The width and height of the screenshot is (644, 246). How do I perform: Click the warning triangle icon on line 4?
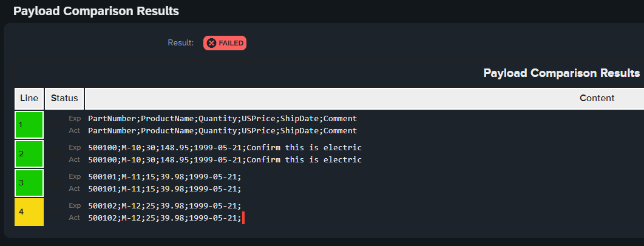(55, 211)
